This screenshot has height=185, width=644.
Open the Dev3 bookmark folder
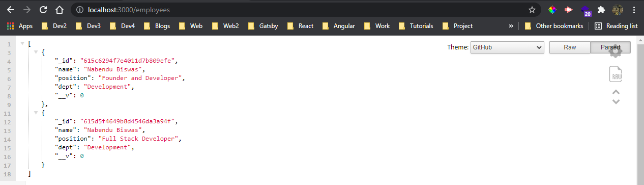(89, 25)
